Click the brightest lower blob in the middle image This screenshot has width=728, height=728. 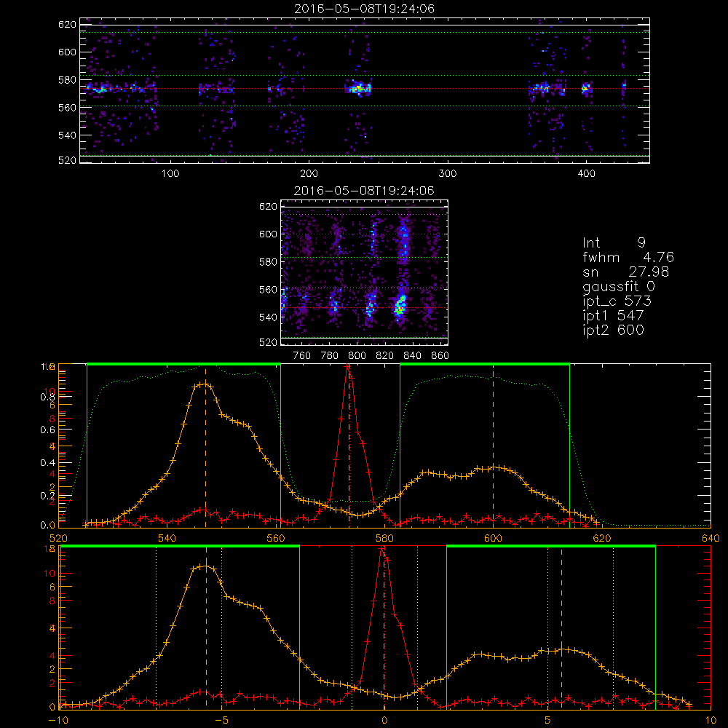(400, 306)
